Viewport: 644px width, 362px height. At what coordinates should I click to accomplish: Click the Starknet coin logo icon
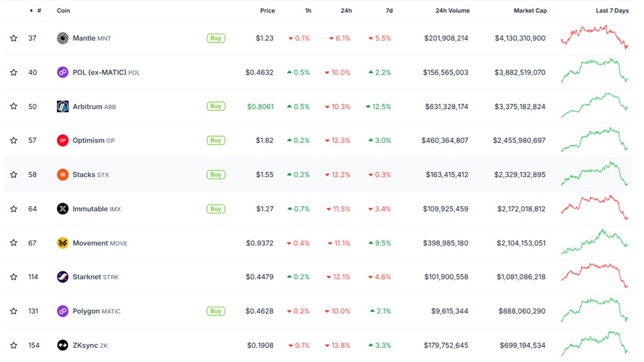coord(62,277)
